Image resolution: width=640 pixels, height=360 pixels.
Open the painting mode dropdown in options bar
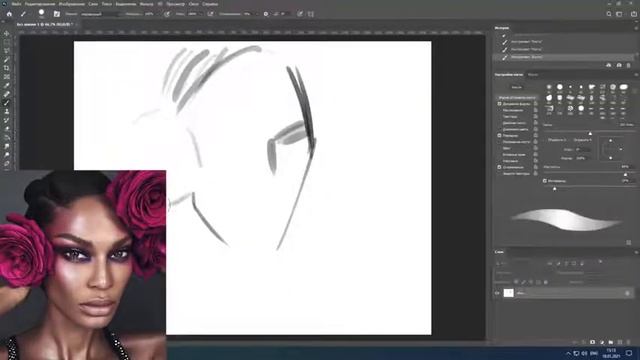click(101, 14)
